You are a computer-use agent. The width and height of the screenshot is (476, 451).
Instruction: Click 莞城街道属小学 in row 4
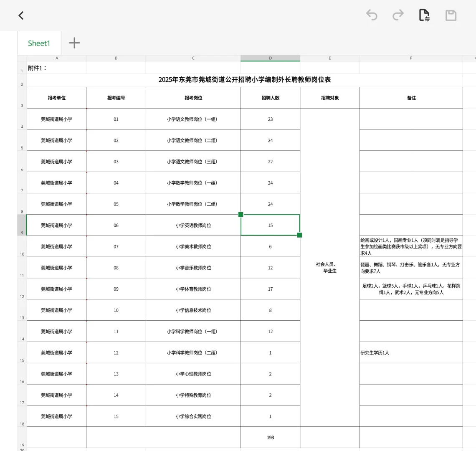pos(56,119)
